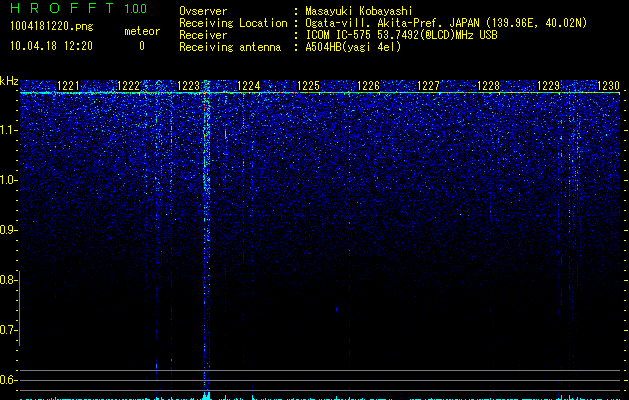Click the 1230 time marker
Viewport: 629px width, 400px height.
coord(609,86)
